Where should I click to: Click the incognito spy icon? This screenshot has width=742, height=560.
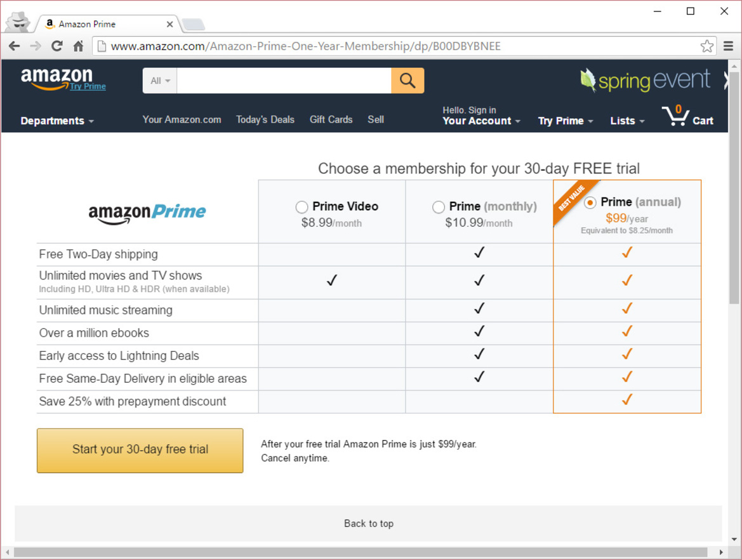(18, 22)
